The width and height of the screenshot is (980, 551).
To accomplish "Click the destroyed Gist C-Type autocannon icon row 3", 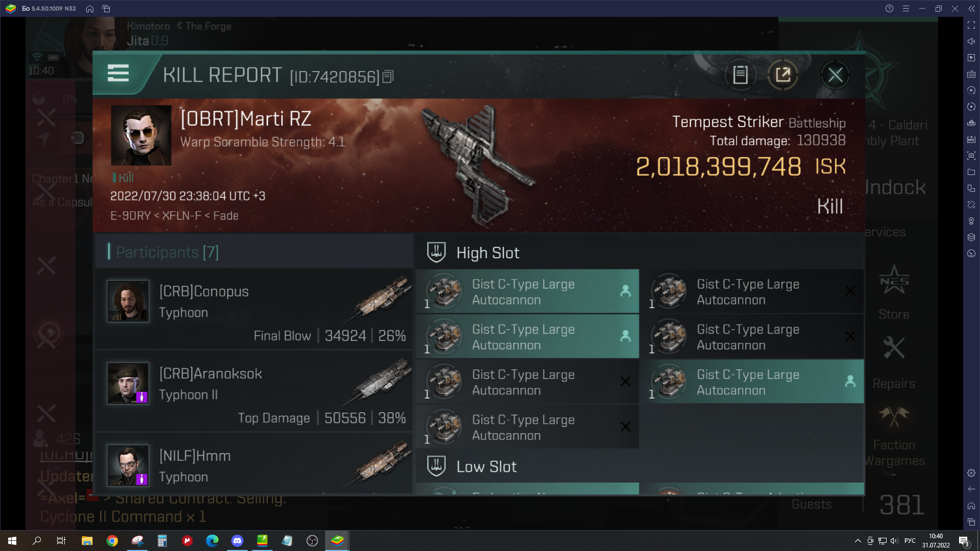I will point(444,382).
